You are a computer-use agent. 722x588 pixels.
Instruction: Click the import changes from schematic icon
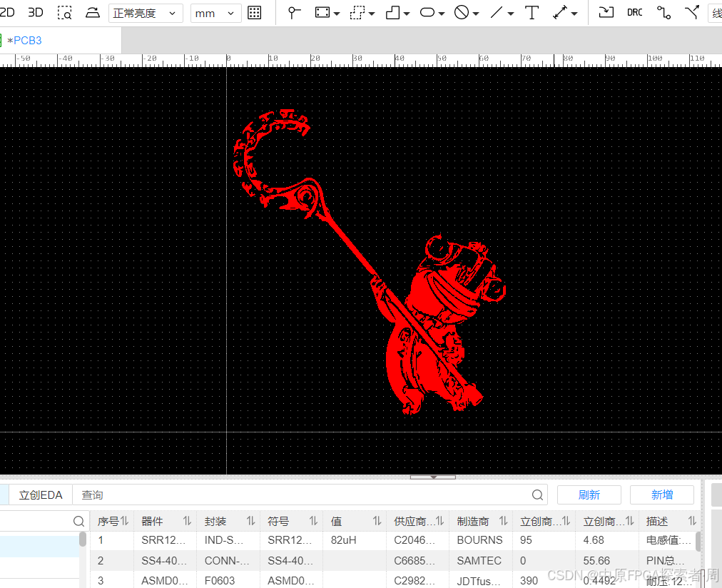tap(606, 12)
